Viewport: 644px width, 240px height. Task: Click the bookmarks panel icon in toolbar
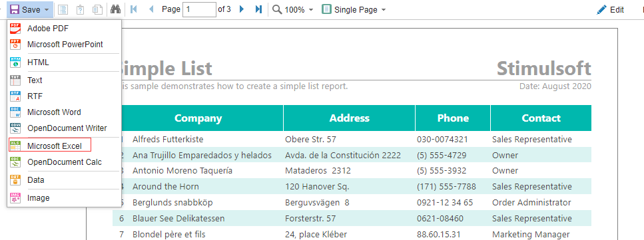[63, 9]
